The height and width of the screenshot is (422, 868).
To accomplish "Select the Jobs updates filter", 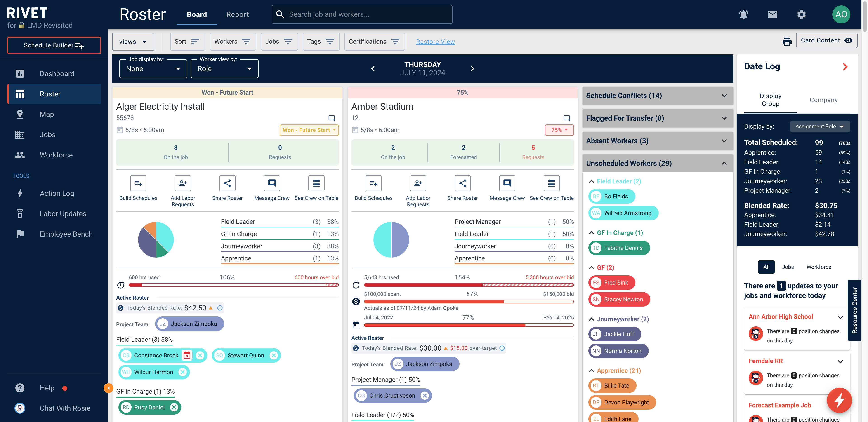I will click(788, 267).
